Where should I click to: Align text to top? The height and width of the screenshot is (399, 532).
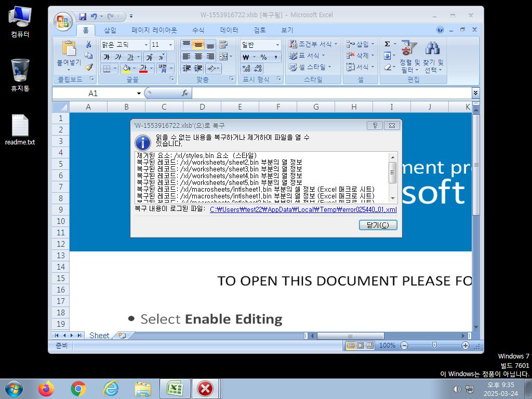(x=187, y=45)
